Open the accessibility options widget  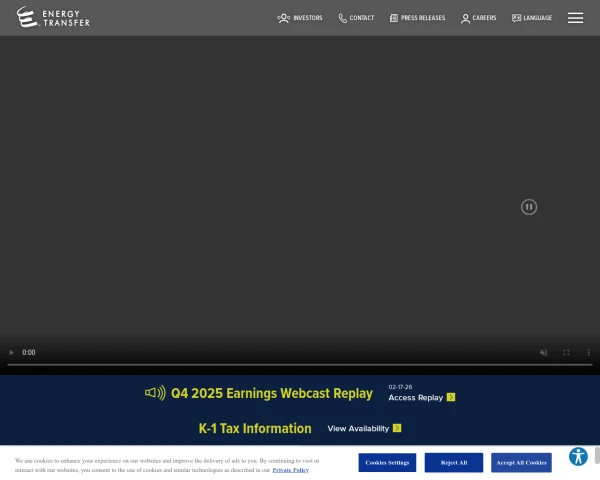click(x=578, y=457)
